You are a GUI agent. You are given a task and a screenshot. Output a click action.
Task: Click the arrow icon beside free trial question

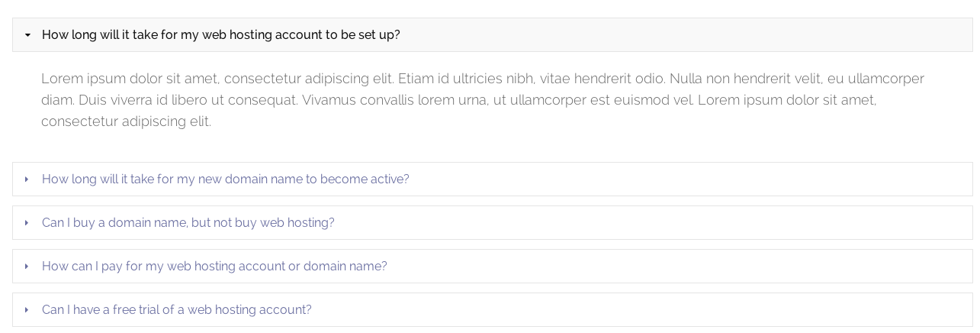pyautogui.click(x=27, y=310)
